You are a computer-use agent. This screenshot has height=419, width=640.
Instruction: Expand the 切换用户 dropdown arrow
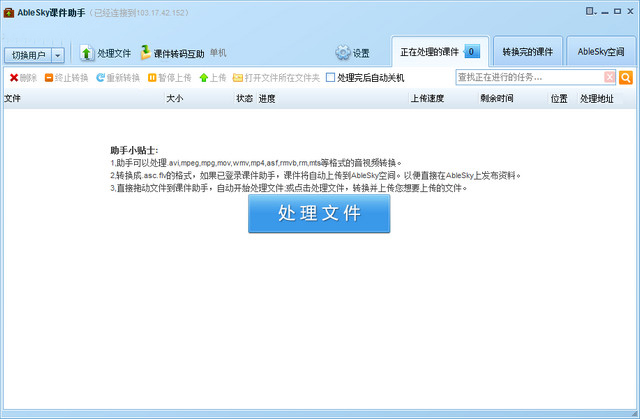pos(58,55)
